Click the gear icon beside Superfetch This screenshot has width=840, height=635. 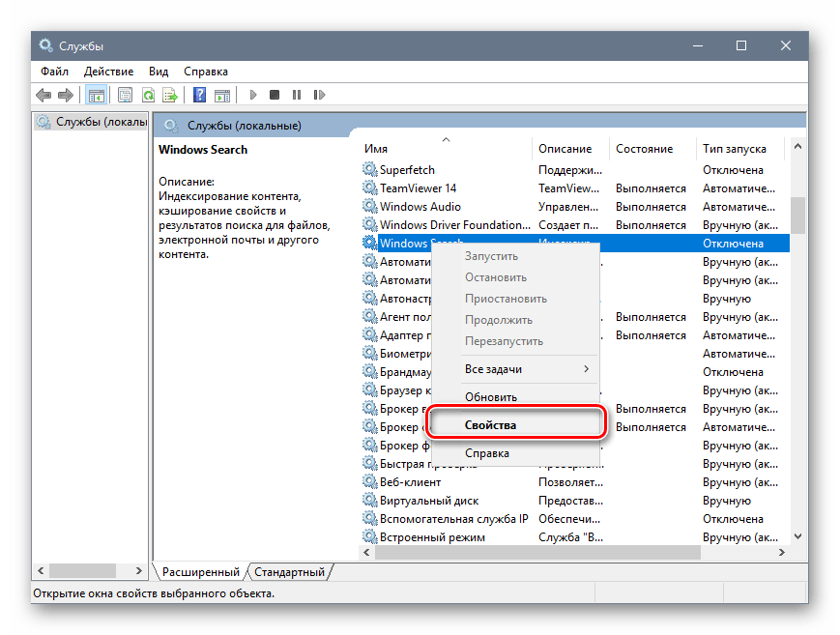369,170
